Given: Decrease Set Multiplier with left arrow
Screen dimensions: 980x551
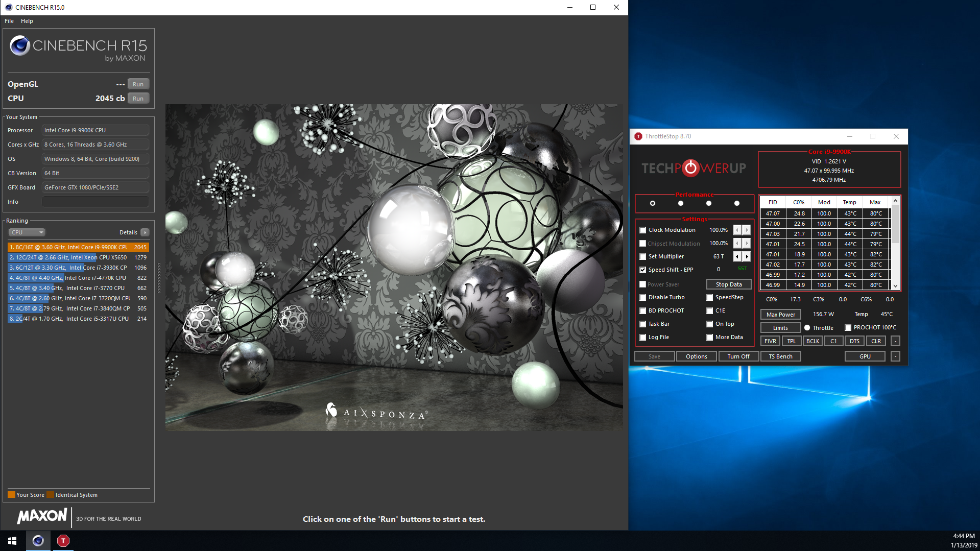Looking at the screenshot, I should pyautogui.click(x=737, y=256).
